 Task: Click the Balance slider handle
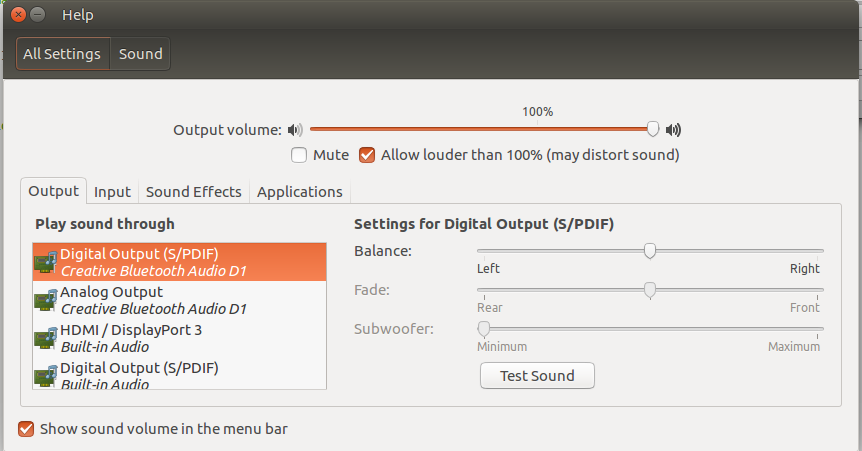point(650,251)
